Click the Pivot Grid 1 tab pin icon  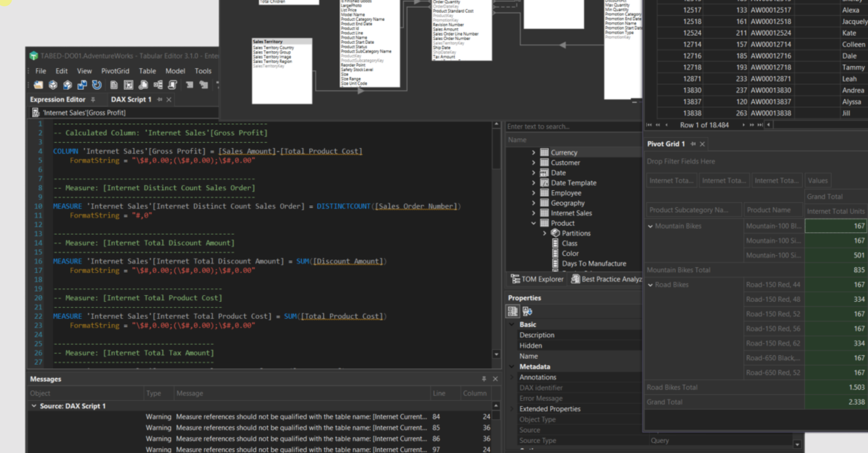[x=693, y=144]
